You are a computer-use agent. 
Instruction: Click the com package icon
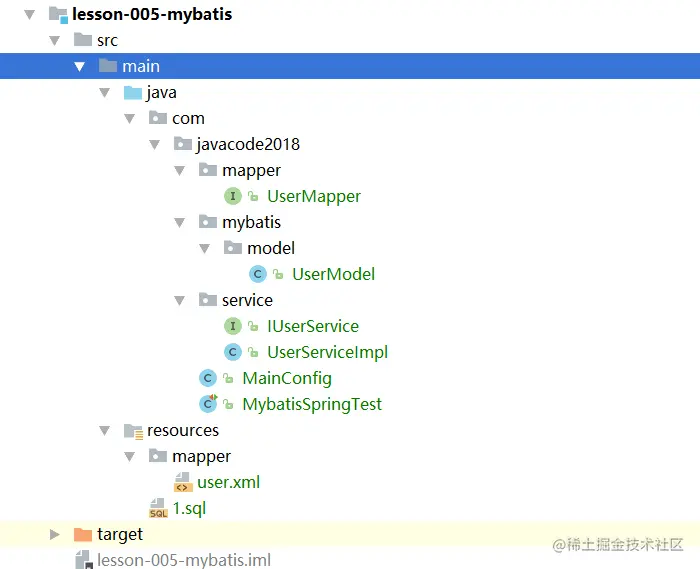click(x=158, y=118)
